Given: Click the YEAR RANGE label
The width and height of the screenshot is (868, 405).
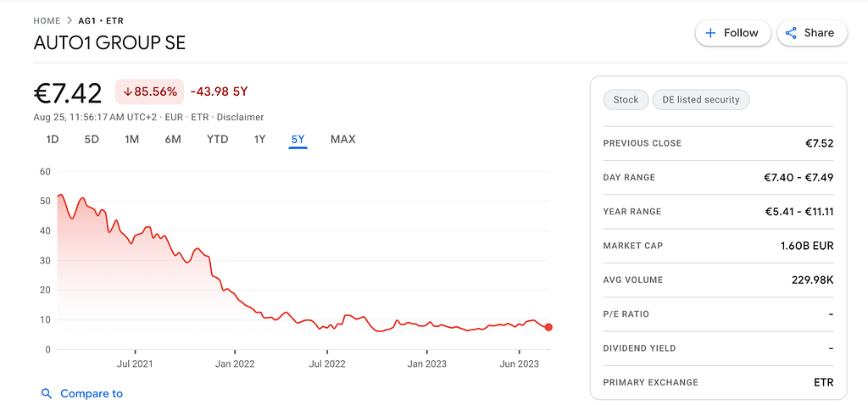Looking at the screenshot, I should (x=632, y=212).
